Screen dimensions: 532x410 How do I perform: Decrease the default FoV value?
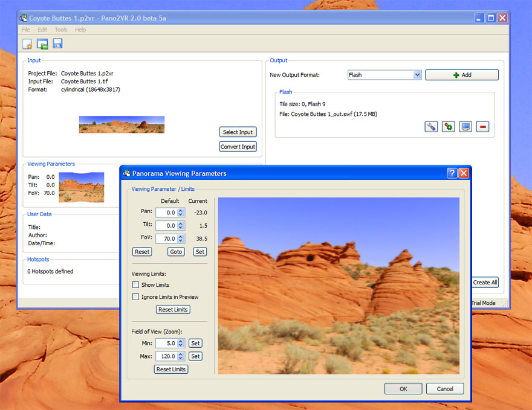181,240
